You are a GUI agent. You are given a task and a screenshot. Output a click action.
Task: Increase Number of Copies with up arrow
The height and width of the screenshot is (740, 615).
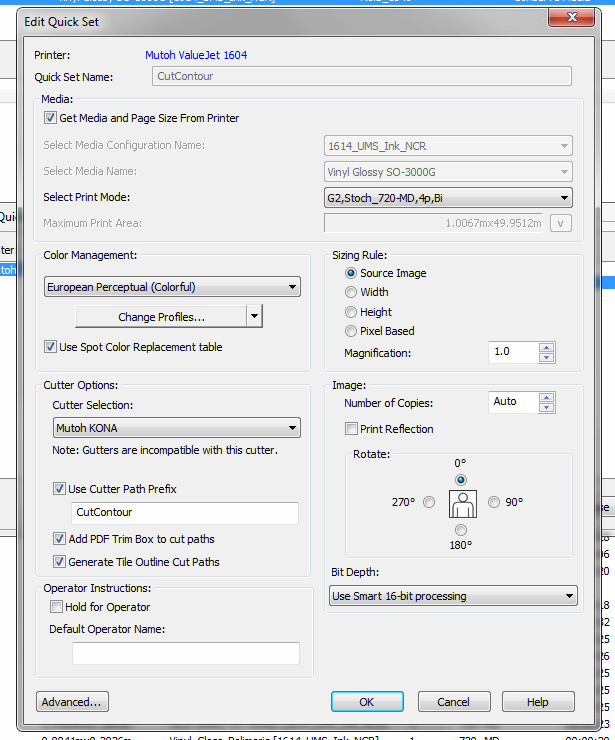[547, 397]
